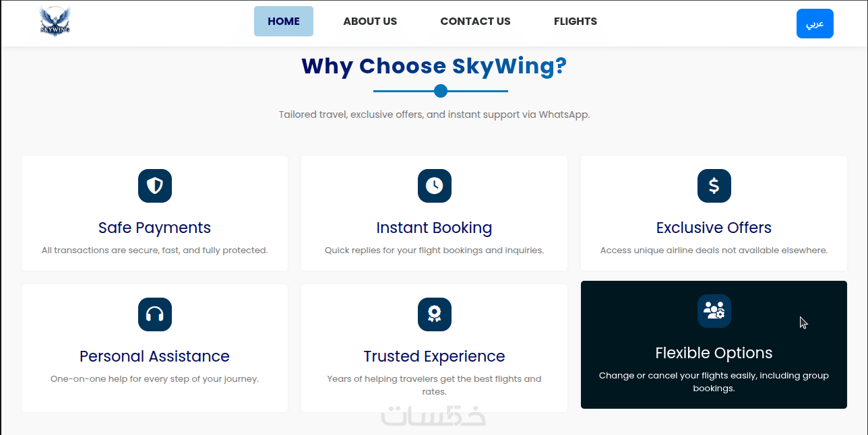Click the Instant Booking card title
868x435 pixels.
coord(434,228)
